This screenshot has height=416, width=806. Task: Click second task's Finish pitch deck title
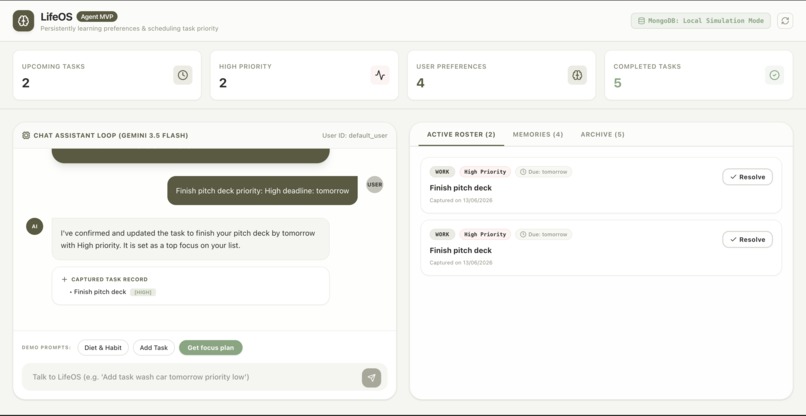[x=461, y=250]
